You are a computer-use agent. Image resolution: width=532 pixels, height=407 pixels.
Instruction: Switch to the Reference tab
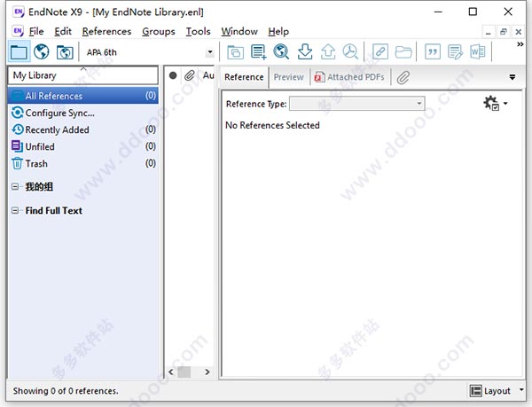244,77
